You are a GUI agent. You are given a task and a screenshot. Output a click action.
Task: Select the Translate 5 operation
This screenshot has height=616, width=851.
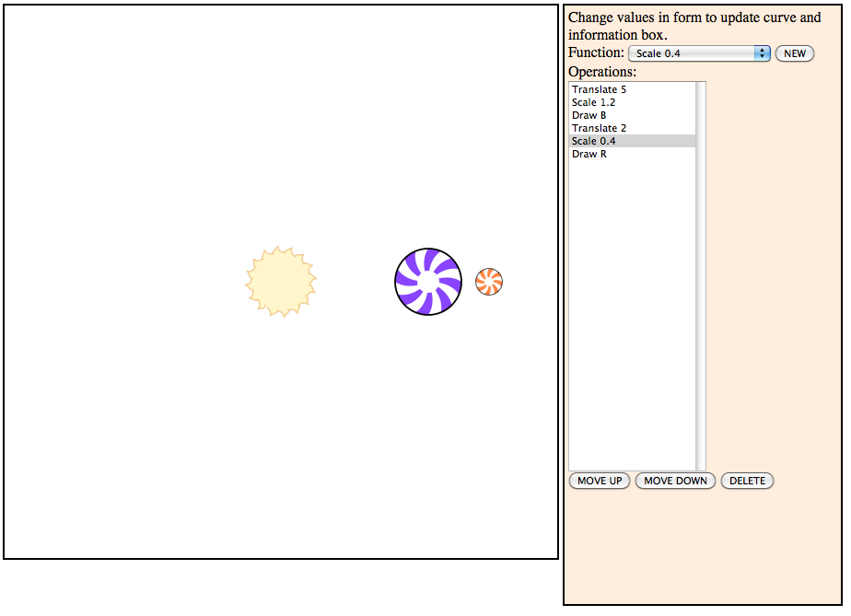(599, 89)
